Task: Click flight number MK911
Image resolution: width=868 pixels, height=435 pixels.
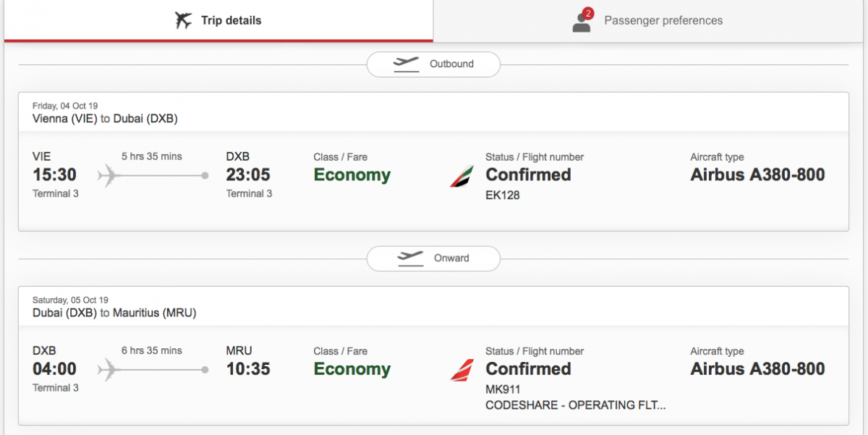Action: 503,389
